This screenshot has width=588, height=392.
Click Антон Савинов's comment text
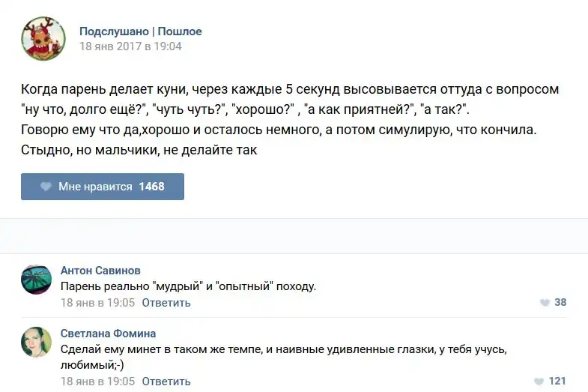[x=188, y=286]
